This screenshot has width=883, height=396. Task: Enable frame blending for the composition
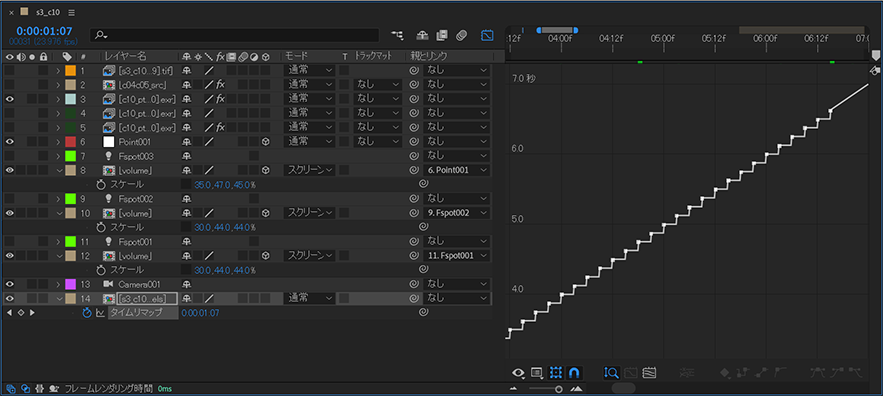[x=442, y=35]
